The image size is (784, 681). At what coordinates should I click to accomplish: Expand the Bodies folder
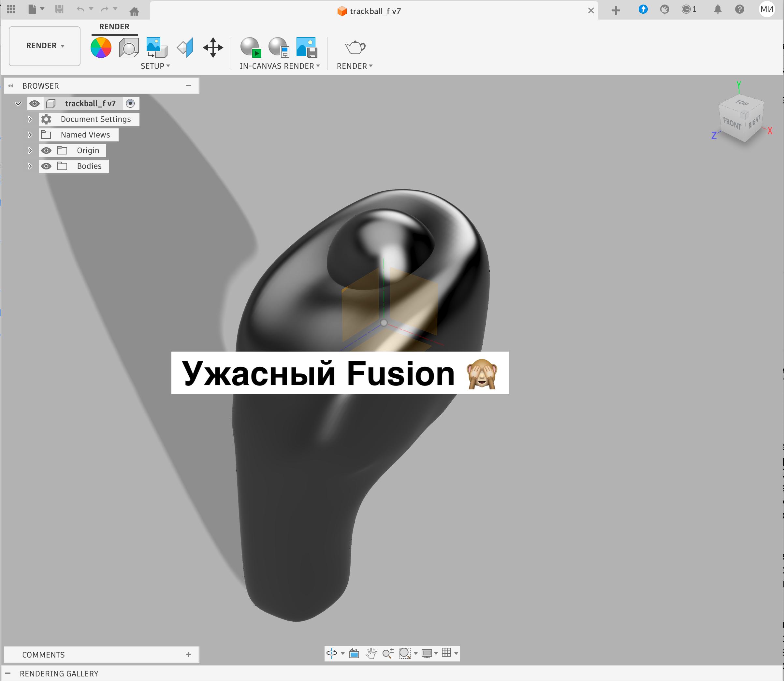click(x=30, y=166)
